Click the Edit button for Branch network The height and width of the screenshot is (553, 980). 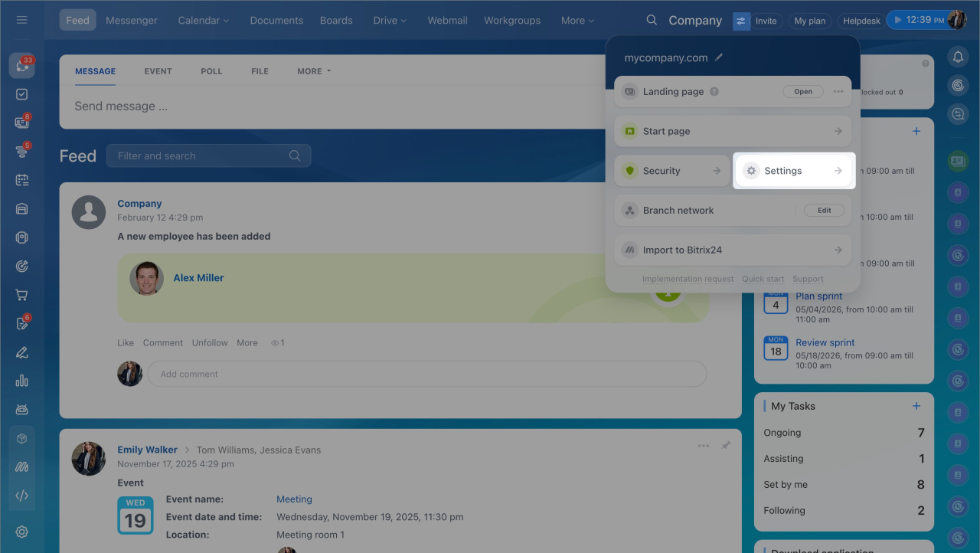(x=824, y=211)
